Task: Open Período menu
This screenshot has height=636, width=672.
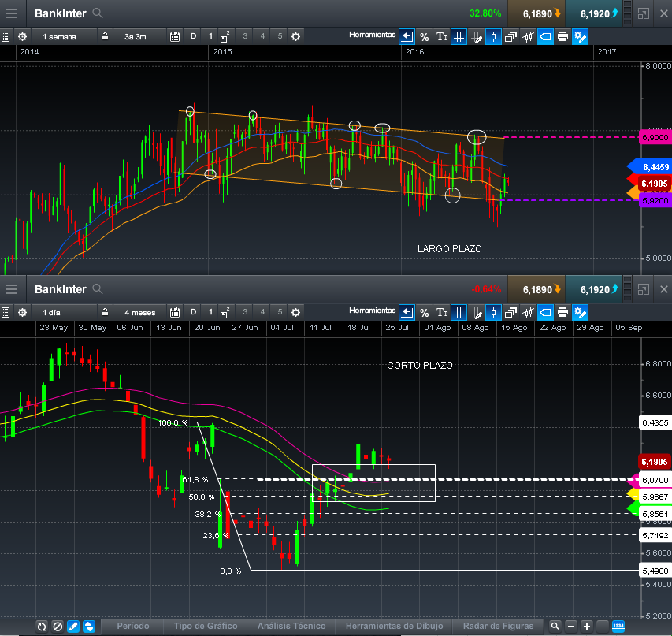Action: tap(133, 626)
